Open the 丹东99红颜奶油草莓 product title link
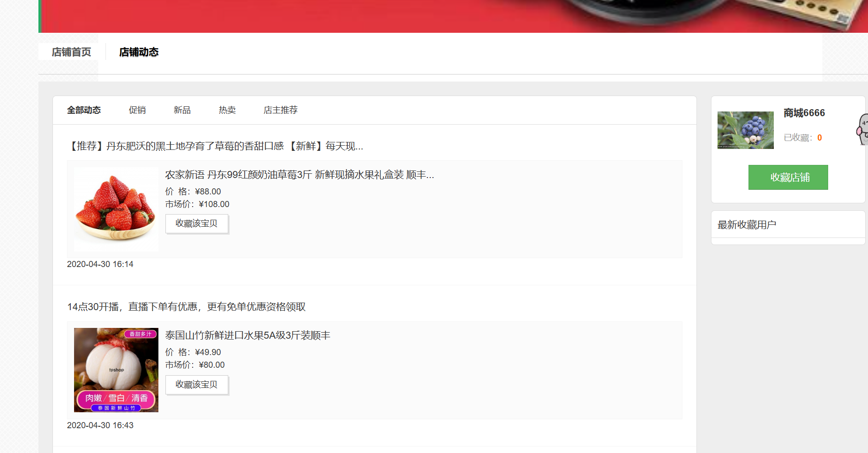The height and width of the screenshot is (453, 868). [299, 175]
